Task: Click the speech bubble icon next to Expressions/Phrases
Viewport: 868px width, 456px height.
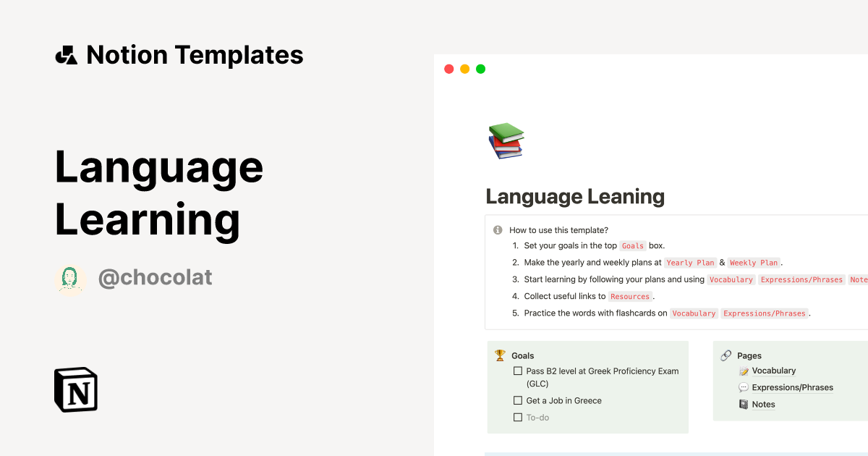Action: point(743,387)
